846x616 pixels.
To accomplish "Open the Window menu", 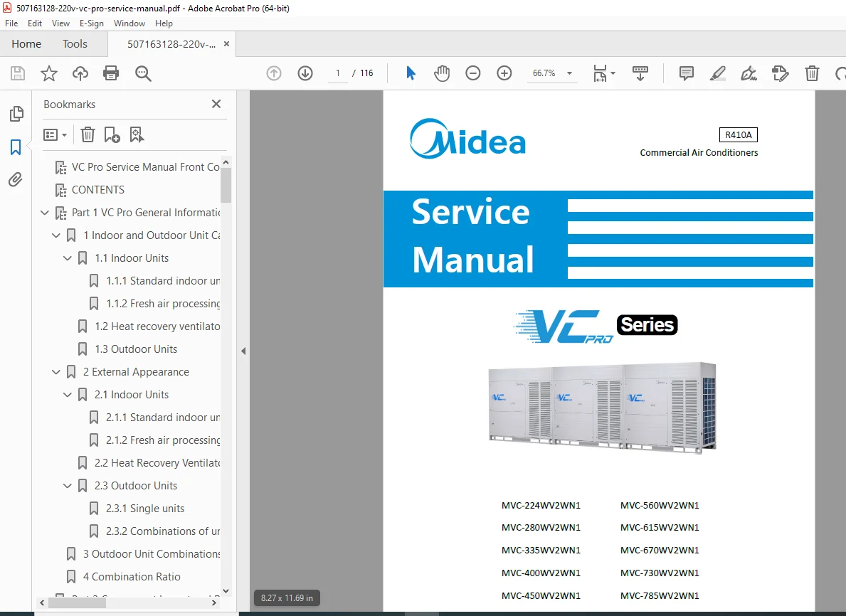I will (x=129, y=23).
